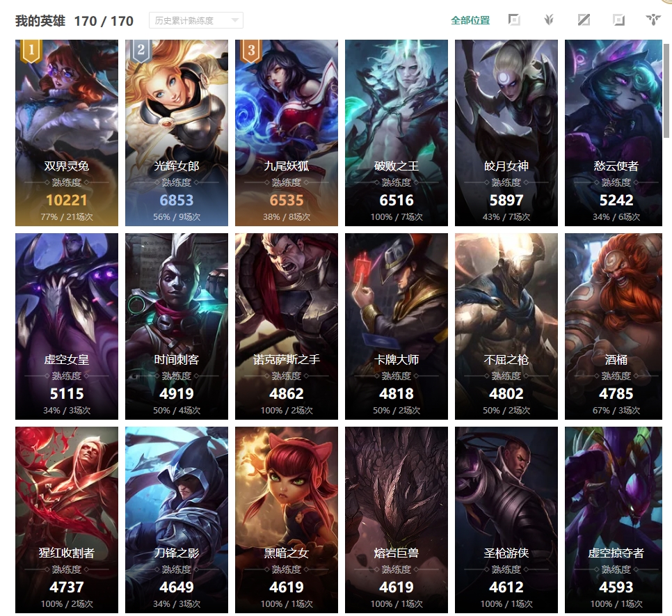
Task: Click the 猩红收割者 hero card
Action: pos(66,519)
